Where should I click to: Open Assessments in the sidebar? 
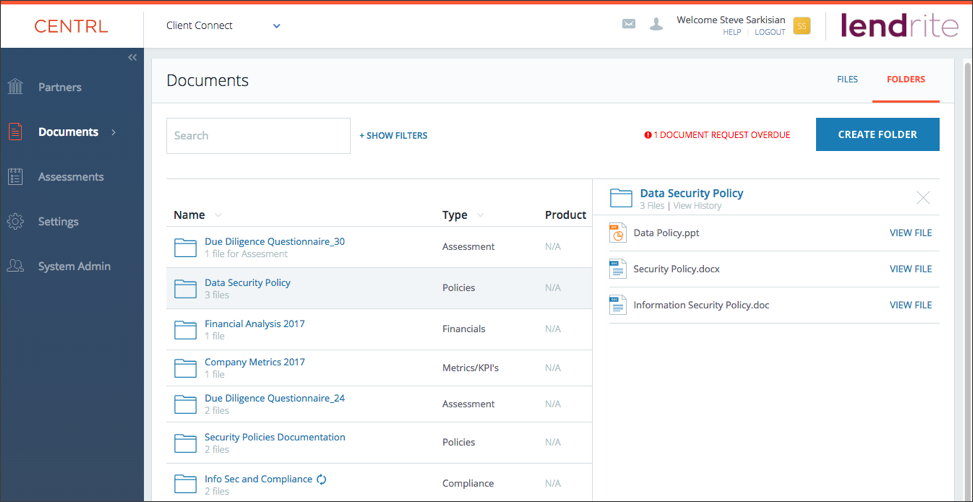point(71,177)
